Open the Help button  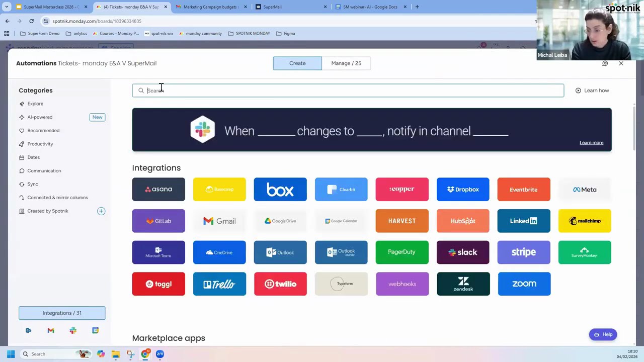pos(603,334)
